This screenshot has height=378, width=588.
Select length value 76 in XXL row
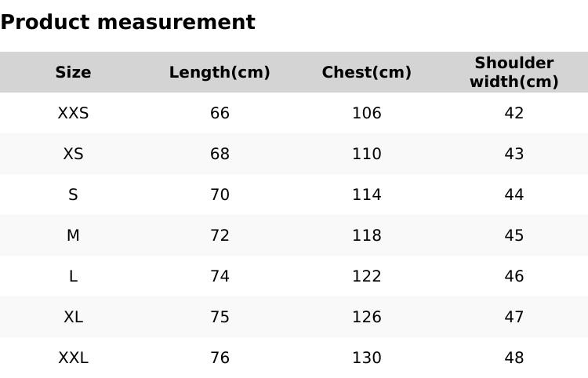pyautogui.click(x=220, y=358)
